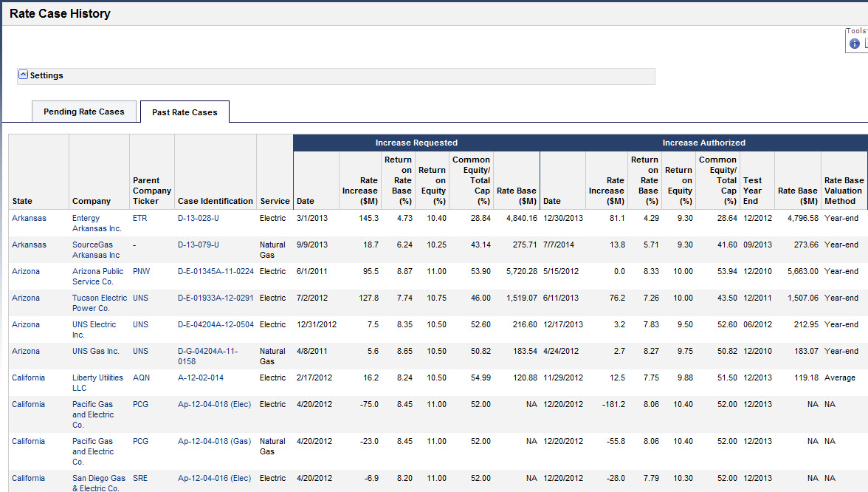
Task: Open case A-12-02-014
Action: [200, 378]
